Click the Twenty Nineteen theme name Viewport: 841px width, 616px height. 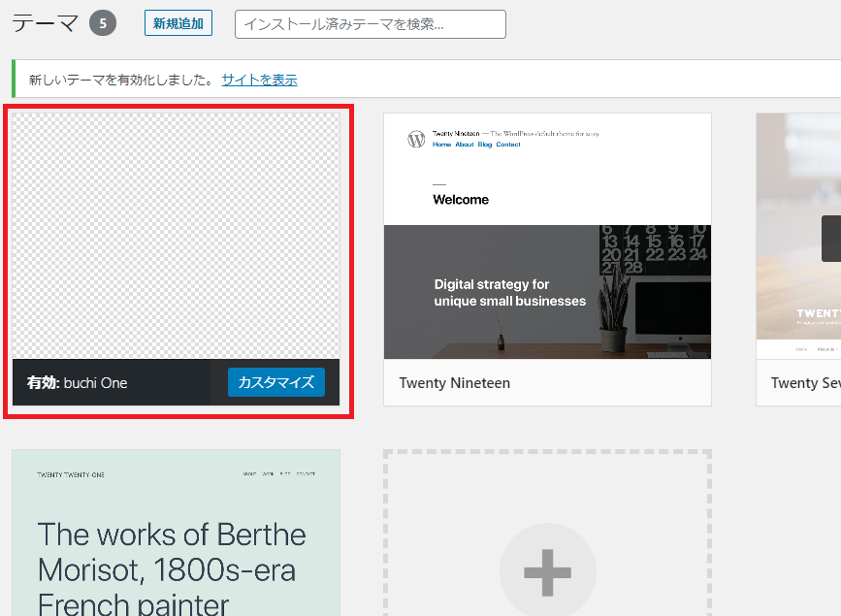454,383
